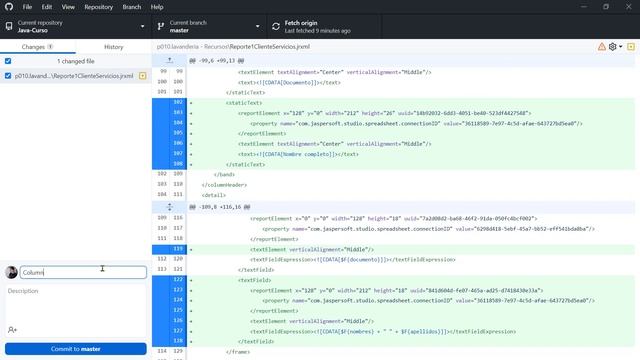Switch to the Changes tab
Viewport: 640px width, 360px height.
click(38, 47)
